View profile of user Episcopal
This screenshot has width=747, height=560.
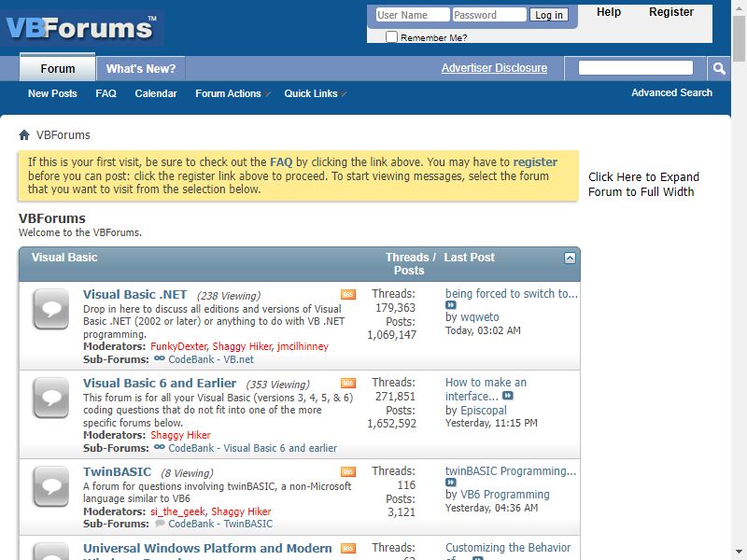pyautogui.click(x=484, y=411)
